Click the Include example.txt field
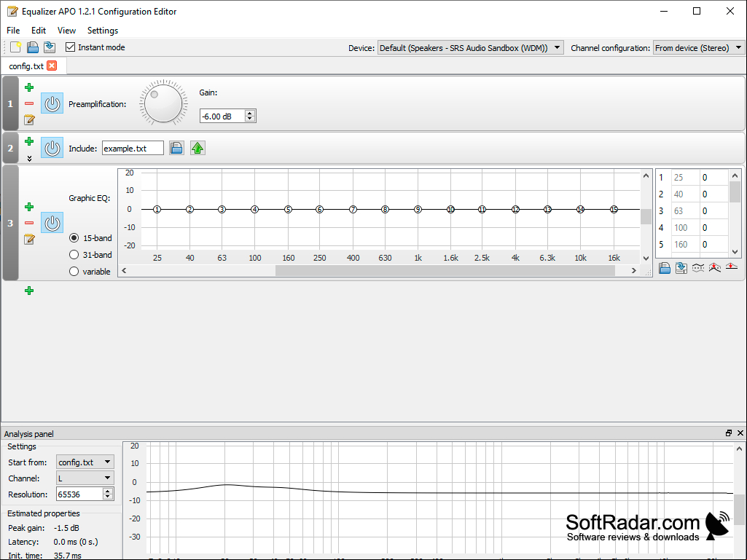The height and width of the screenshot is (560, 747). click(x=133, y=148)
